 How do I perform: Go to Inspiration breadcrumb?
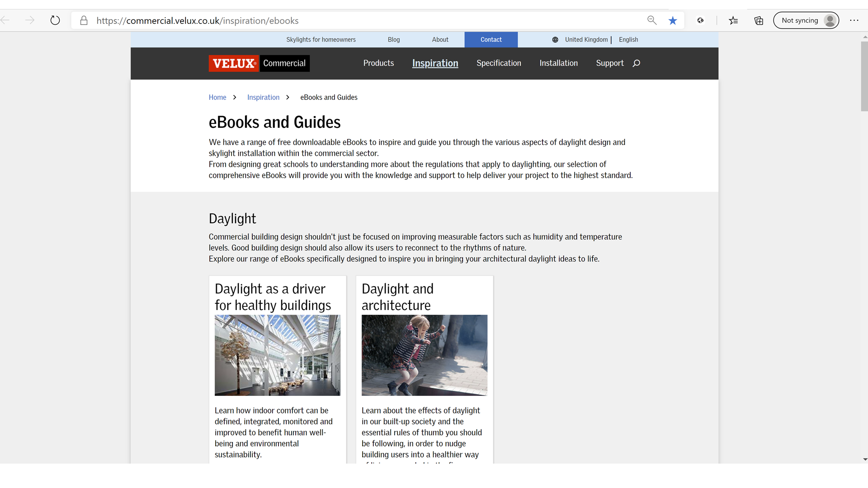[263, 98]
